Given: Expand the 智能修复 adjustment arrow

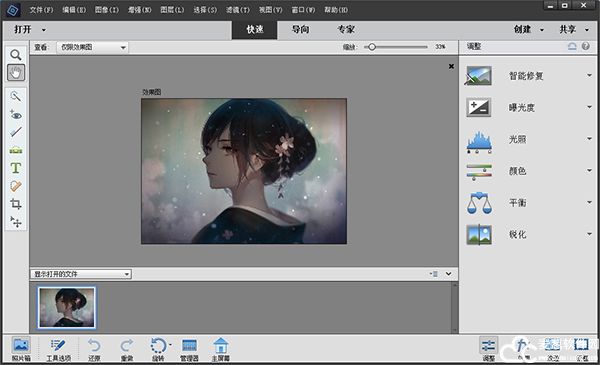Looking at the screenshot, I should click(x=589, y=75).
